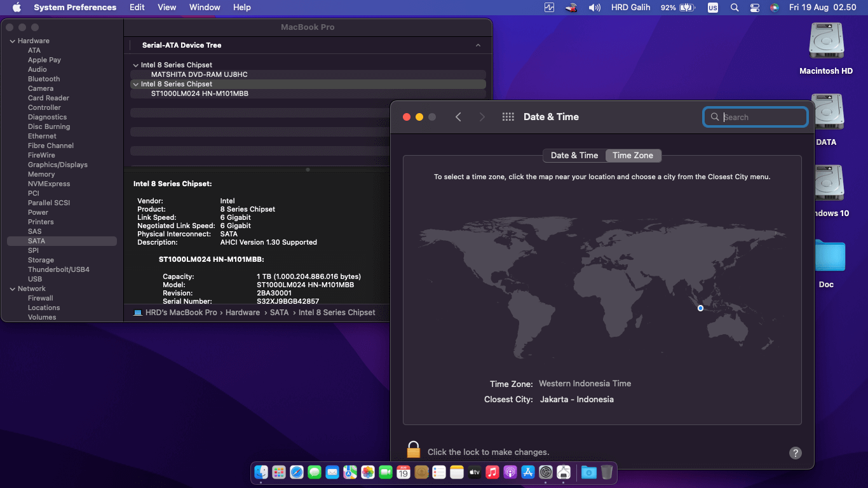The height and width of the screenshot is (488, 868).
Task: Open the System Preferences menu
Action: 75,8
